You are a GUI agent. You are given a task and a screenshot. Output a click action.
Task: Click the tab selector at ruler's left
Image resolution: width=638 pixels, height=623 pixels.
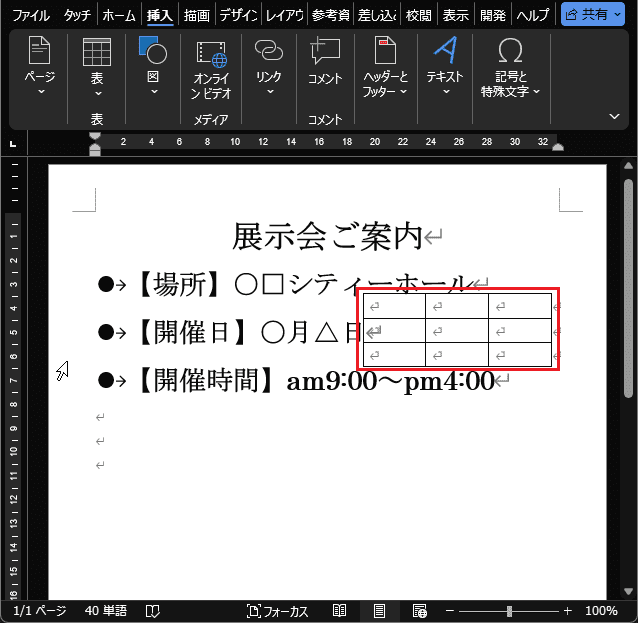13,143
